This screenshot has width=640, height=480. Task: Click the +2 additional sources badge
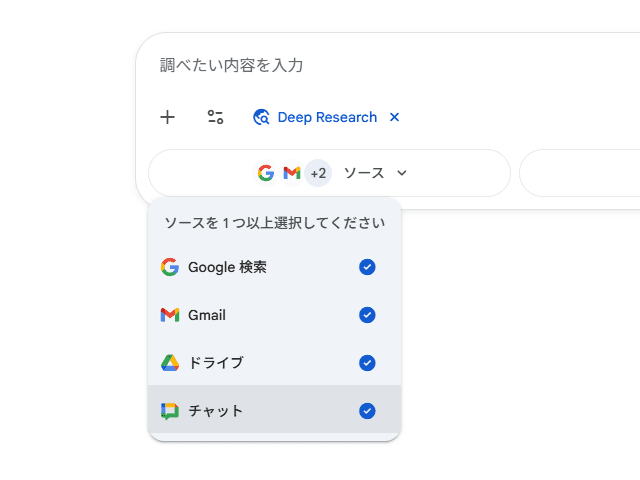point(318,173)
